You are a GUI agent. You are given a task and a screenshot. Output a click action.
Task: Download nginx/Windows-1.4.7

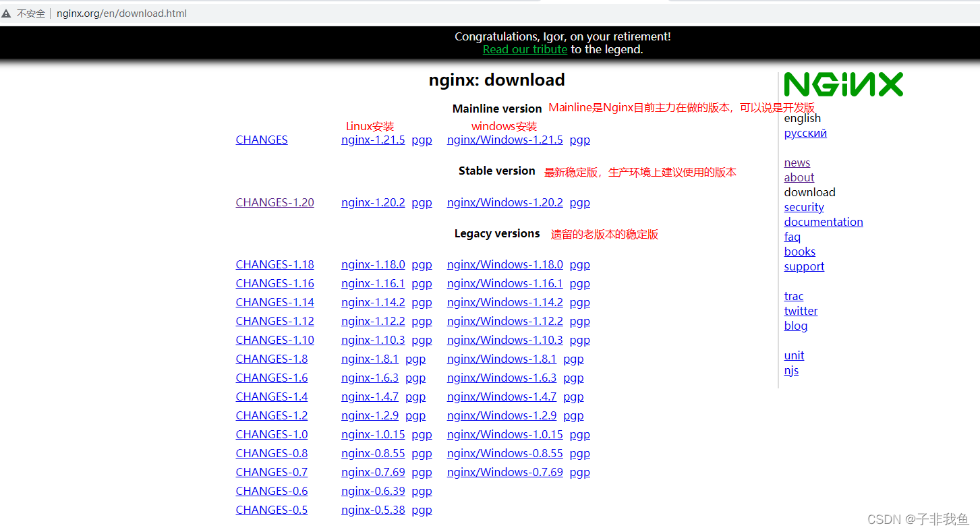[x=502, y=396]
